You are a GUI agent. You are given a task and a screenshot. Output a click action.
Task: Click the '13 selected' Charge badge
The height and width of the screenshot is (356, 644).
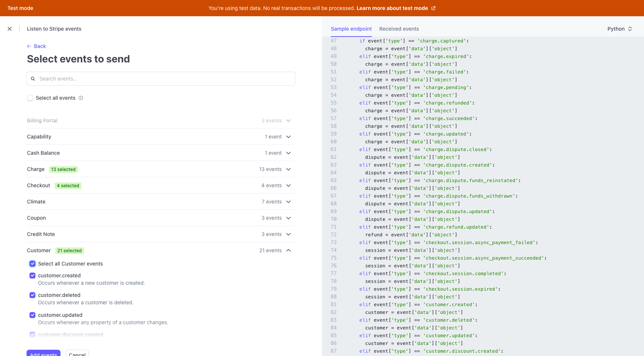coord(63,170)
